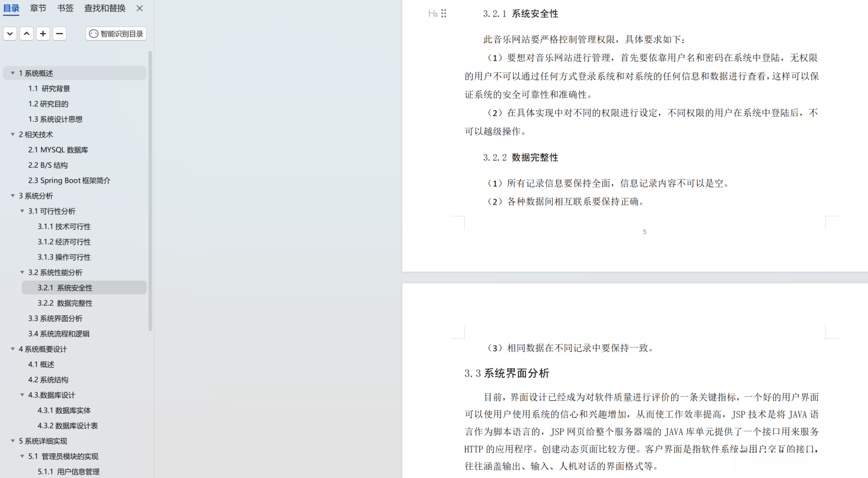The width and height of the screenshot is (868, 478).
Task: Click the upward chevron icon in outline toolbar
Action: tap(26, 34)
